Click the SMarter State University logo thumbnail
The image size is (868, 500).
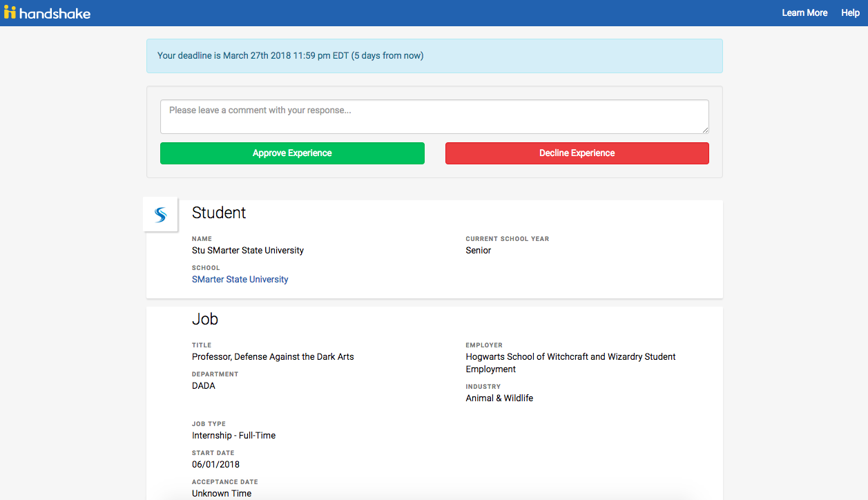160,215
